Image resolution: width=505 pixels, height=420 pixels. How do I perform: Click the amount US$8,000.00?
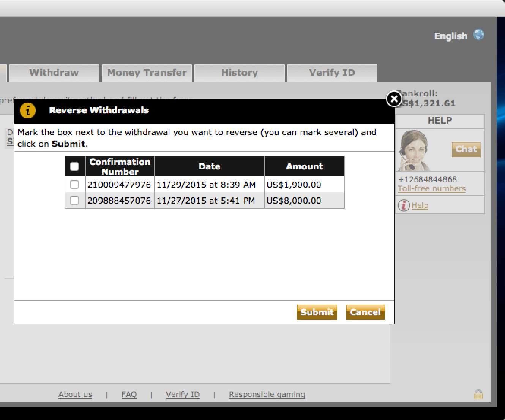click(294, 201)
